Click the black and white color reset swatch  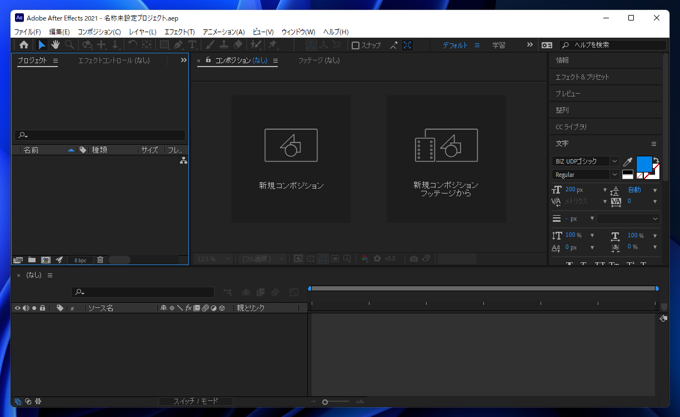tap(628, 175)
